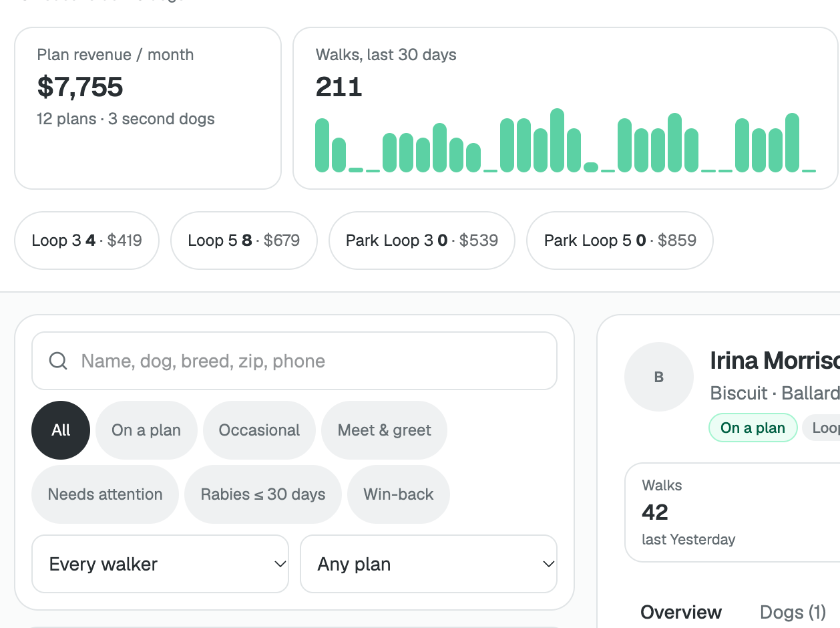Filter by On a plan chip
840x628 pixels.
click(146, 430)
